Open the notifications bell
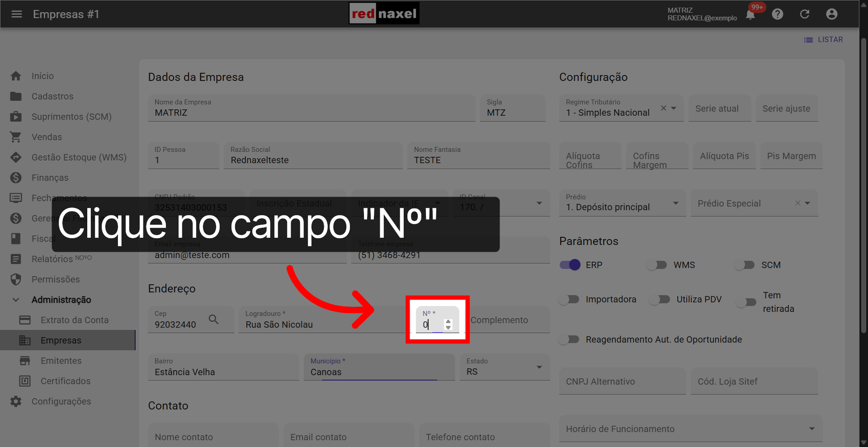 point(750,14)
